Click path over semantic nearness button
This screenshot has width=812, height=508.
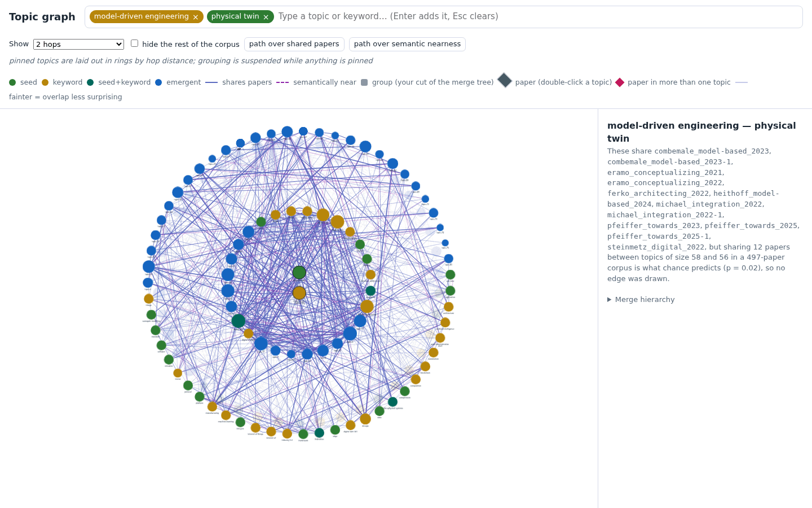407,44
